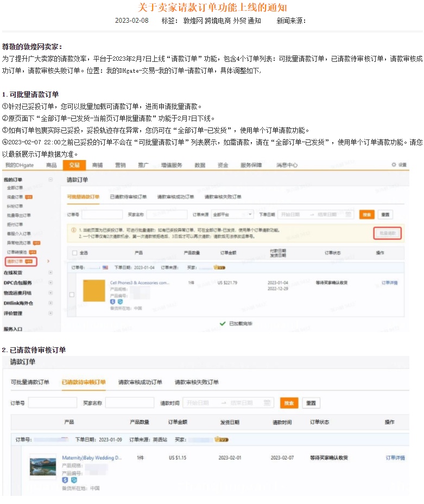Click the NEW badge next to 异常物流订单
Viewport: 424px width, 504px height.
(x=36, y=243)
